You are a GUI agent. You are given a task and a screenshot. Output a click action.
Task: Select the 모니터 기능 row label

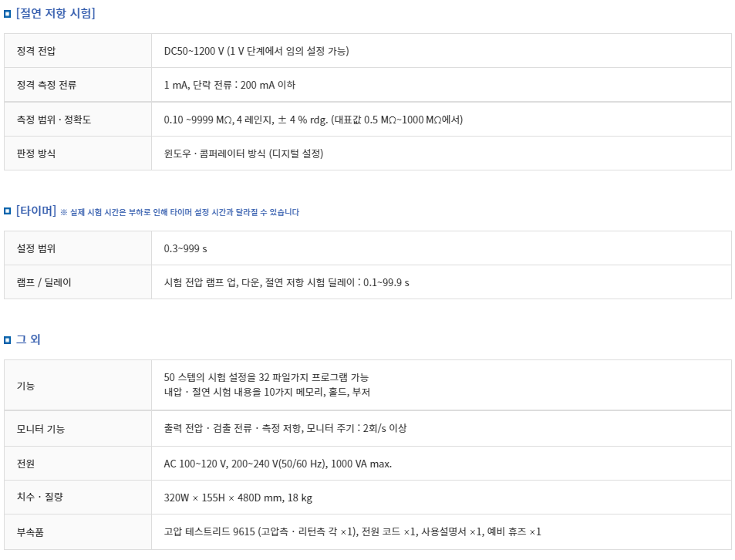41,429
